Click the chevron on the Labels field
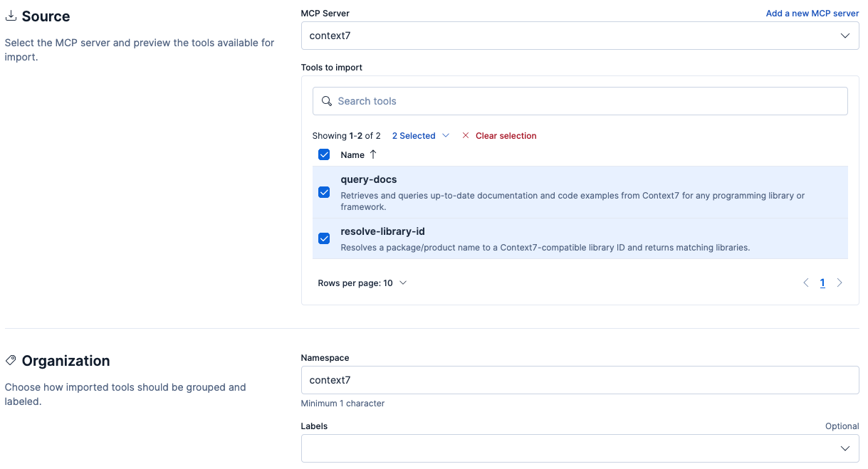Image resolution: width=868 pixels, height=469 pixels. [845, 448]
